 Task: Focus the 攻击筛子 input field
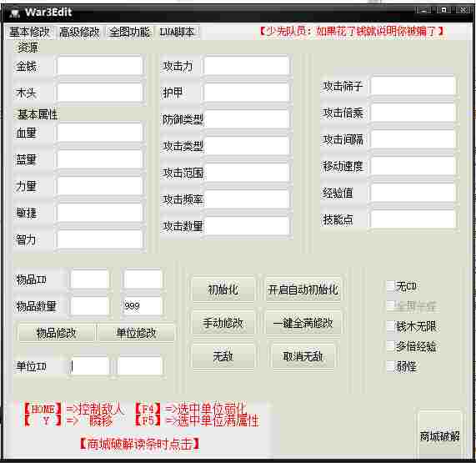tap(413, 86)
